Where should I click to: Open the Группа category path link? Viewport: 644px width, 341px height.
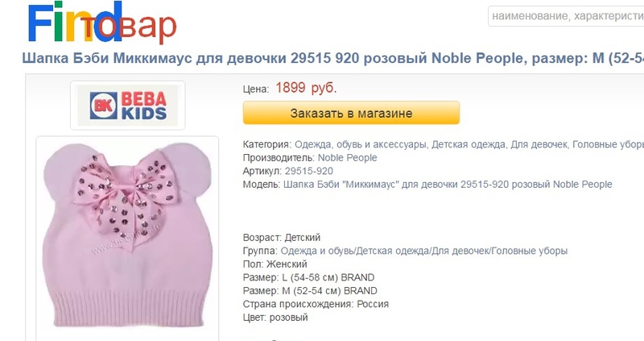(424, 251)
